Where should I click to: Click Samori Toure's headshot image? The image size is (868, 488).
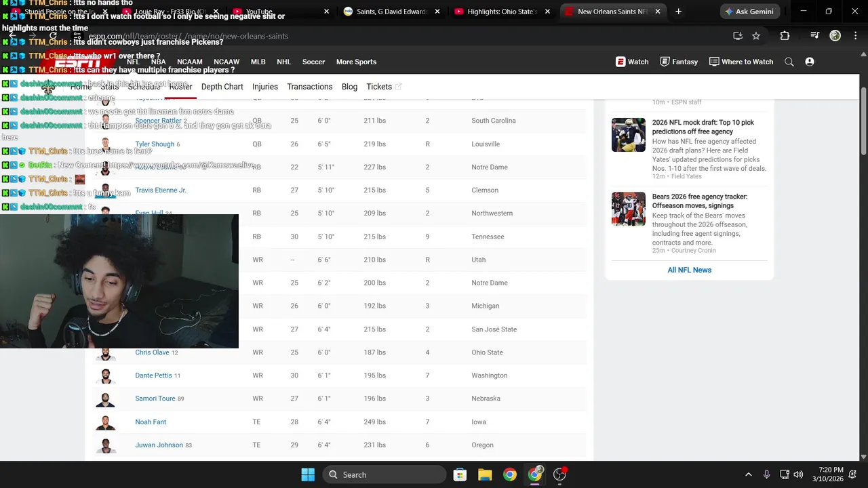(105, 399)
